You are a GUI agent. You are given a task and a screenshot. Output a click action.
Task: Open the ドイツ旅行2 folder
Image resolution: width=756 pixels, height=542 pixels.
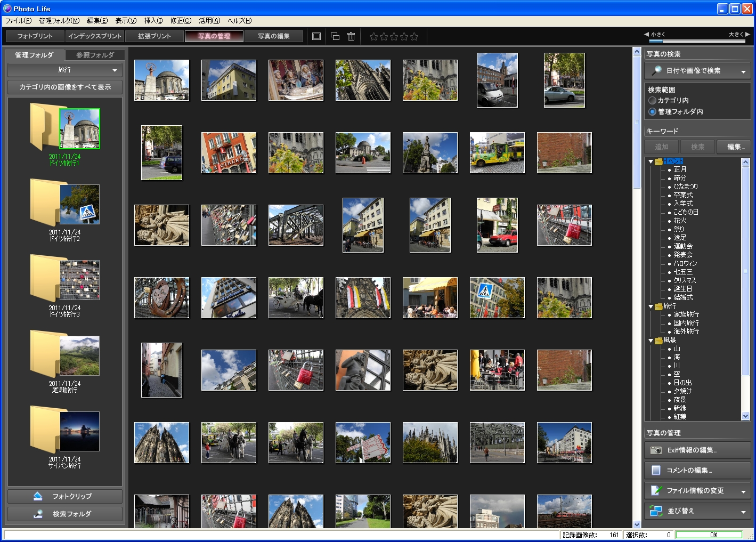(64, 210)
